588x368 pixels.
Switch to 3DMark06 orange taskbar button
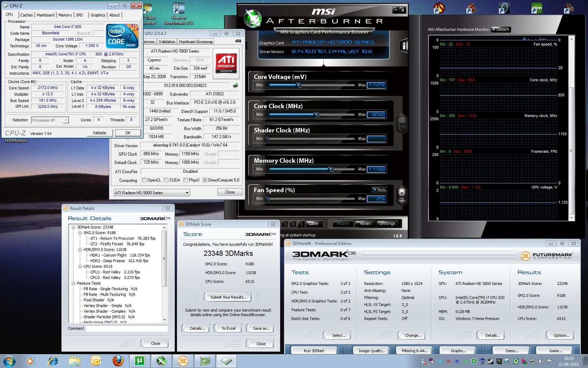[x=183, y=361]
